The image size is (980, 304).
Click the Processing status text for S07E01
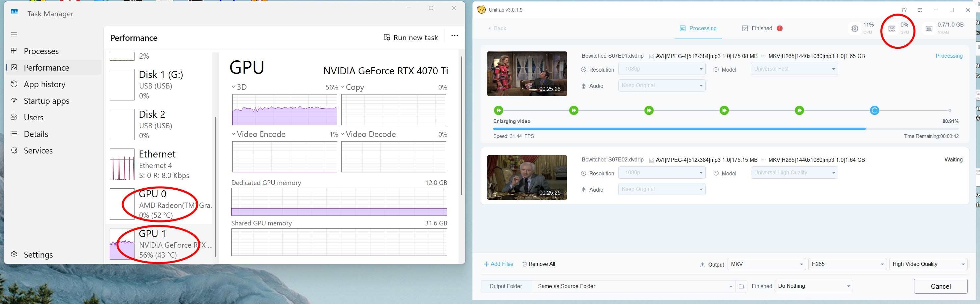coord(949,56)
